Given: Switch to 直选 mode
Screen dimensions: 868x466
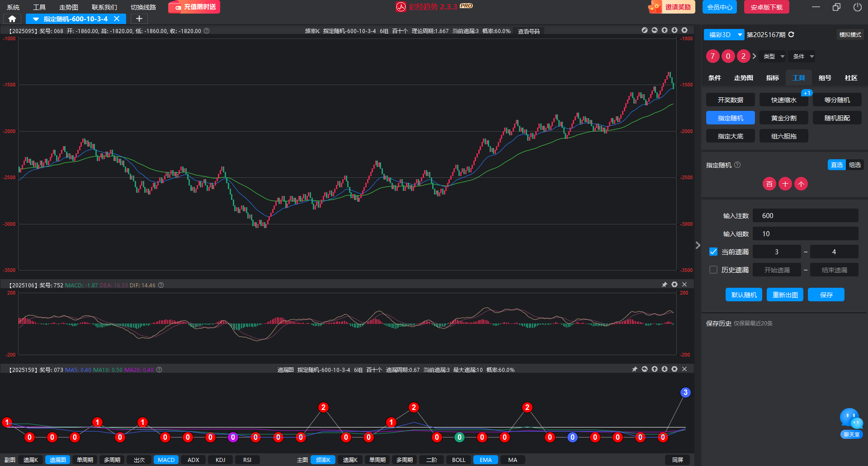Looking at the screenshot, I should point(837,165).
